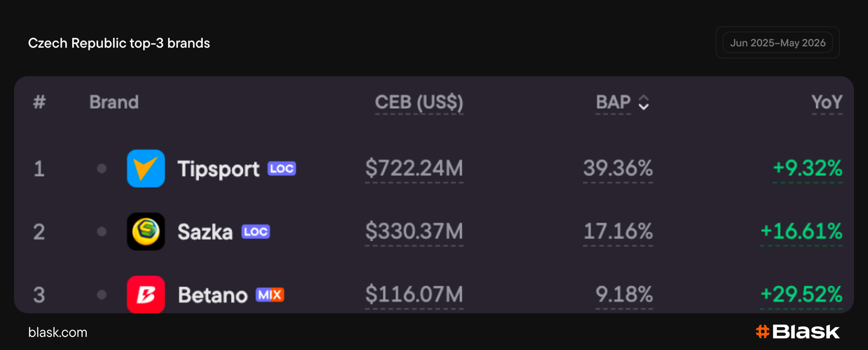Select the Brand column header
This screenshot has height=350, width=868.
tap(114, 102)
